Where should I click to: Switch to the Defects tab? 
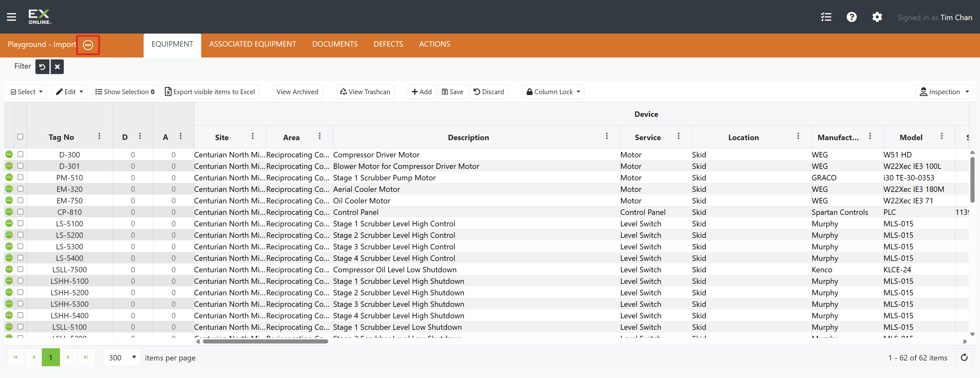388,44
